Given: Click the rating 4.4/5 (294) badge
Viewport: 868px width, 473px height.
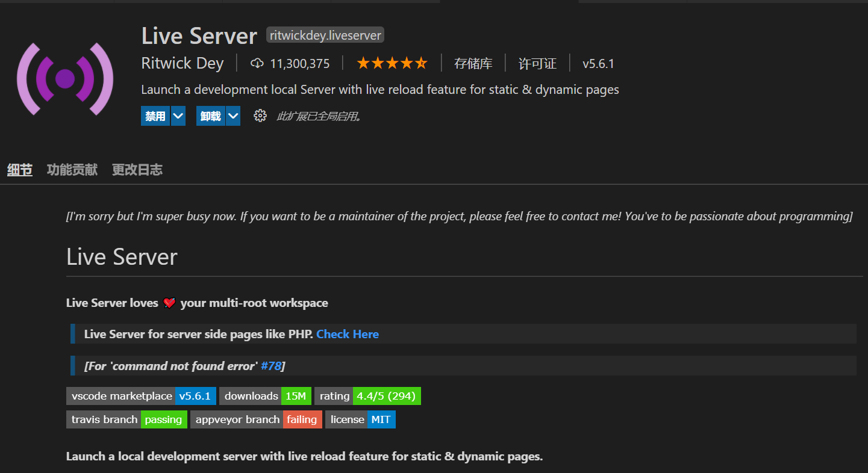Looking at the screenshot, I should [x=367, y=396].
